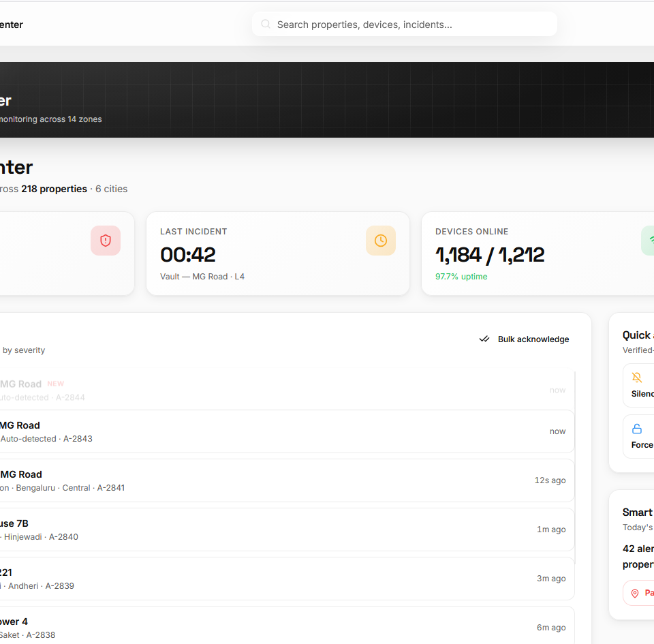
Task: Click the 00:42 last incident value
Action: 188,255
